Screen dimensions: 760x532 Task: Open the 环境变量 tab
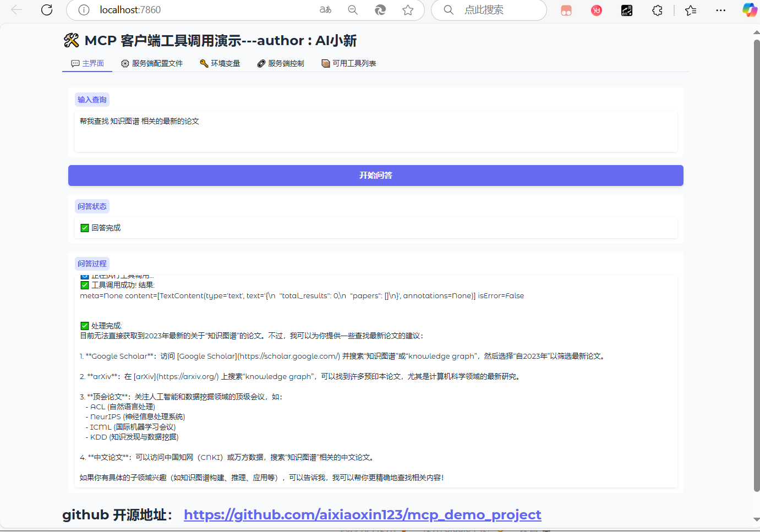(220, 63)
